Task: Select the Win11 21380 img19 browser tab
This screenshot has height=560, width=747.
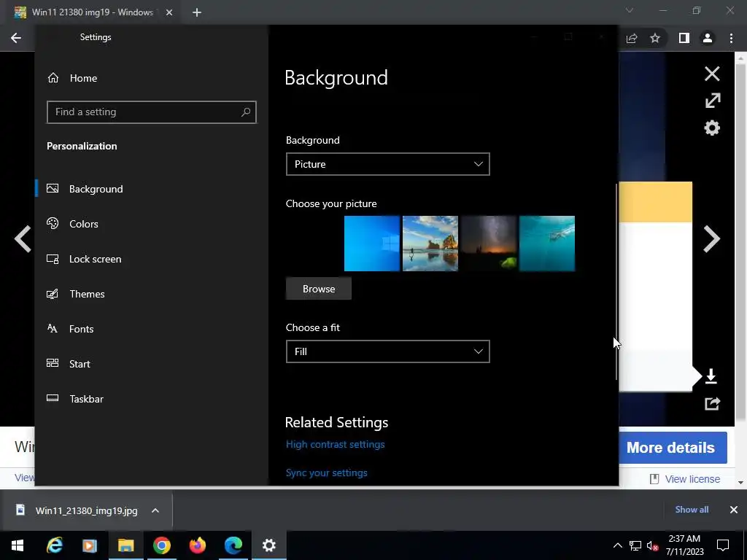Action: (93, 12)
